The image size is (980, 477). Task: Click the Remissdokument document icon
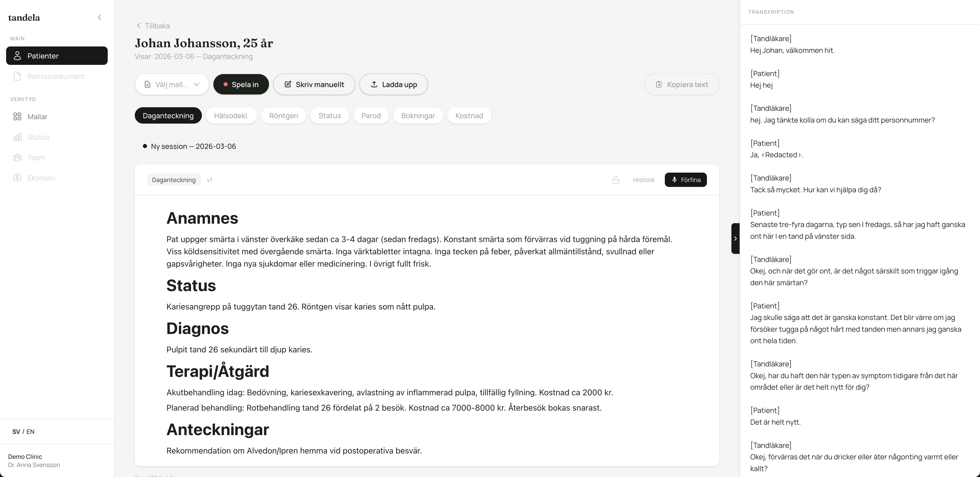pyautogui.click(x=17, y=77)
